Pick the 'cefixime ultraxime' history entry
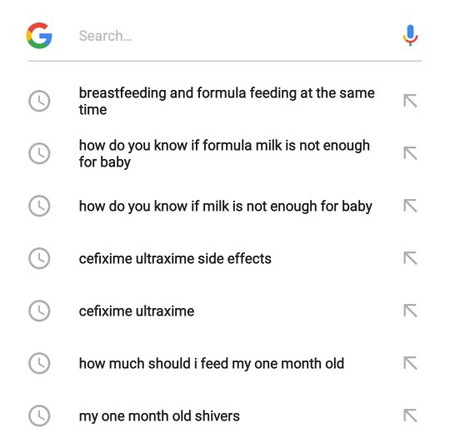Viewport: 450px width, 448px height. point(136,311)
